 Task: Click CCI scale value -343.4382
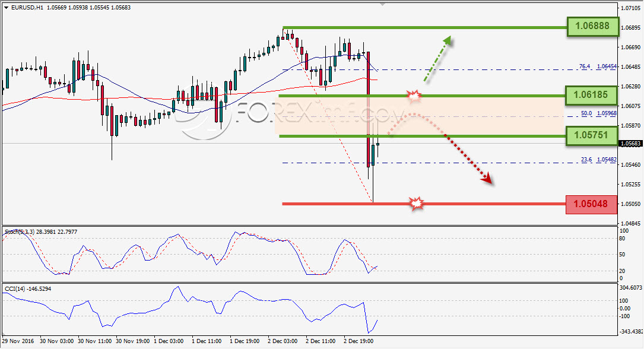tap(631, 332)
